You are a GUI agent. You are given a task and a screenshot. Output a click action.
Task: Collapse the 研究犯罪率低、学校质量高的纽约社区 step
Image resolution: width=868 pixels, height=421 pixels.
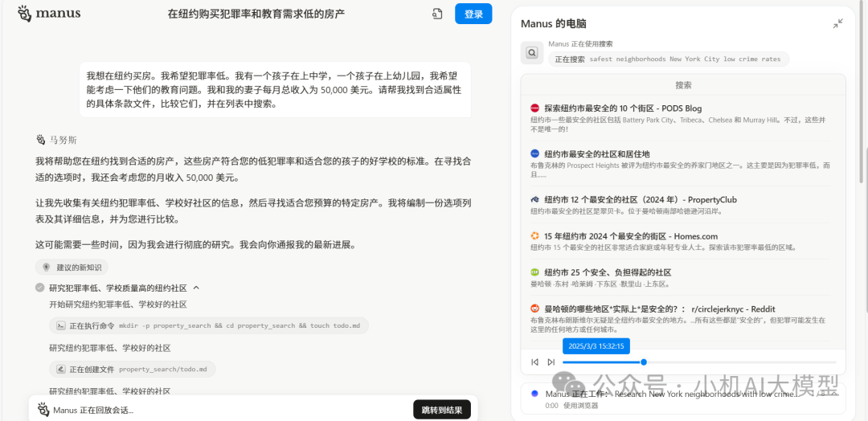[x=196, y=288]
